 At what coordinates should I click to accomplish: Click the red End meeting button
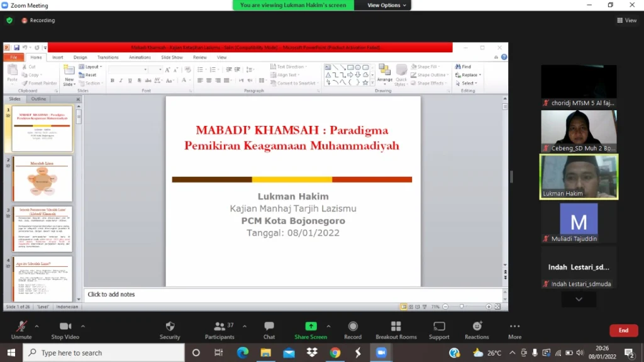[x=623, y=331]
